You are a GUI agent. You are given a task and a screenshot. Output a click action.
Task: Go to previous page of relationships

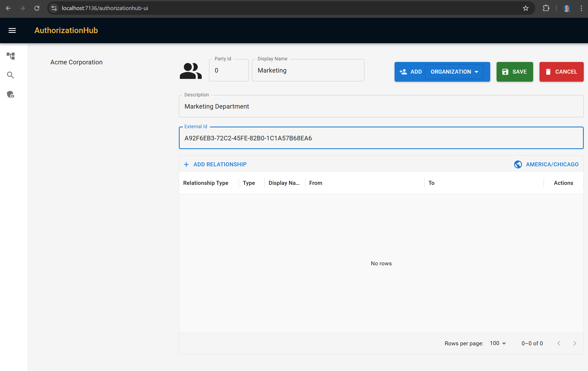coord(559,343)
